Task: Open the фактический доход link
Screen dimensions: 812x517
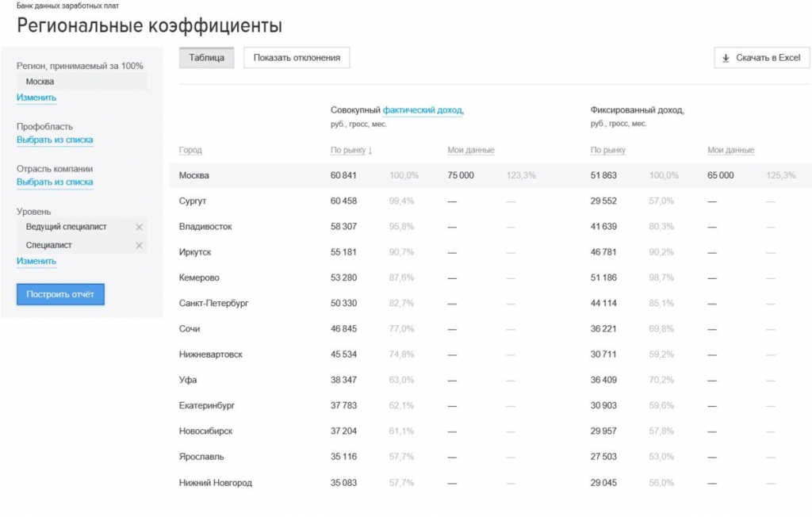Action: (x=423, y=111)
